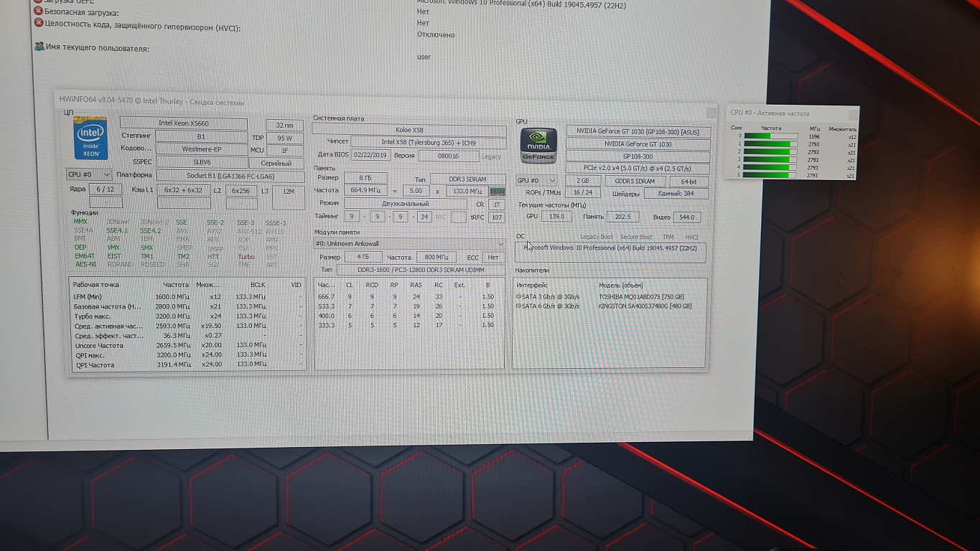Click the green memory module icon
The width and height of the screenshot is (980, 551).
pyautogui.click(x=497, y=192)
